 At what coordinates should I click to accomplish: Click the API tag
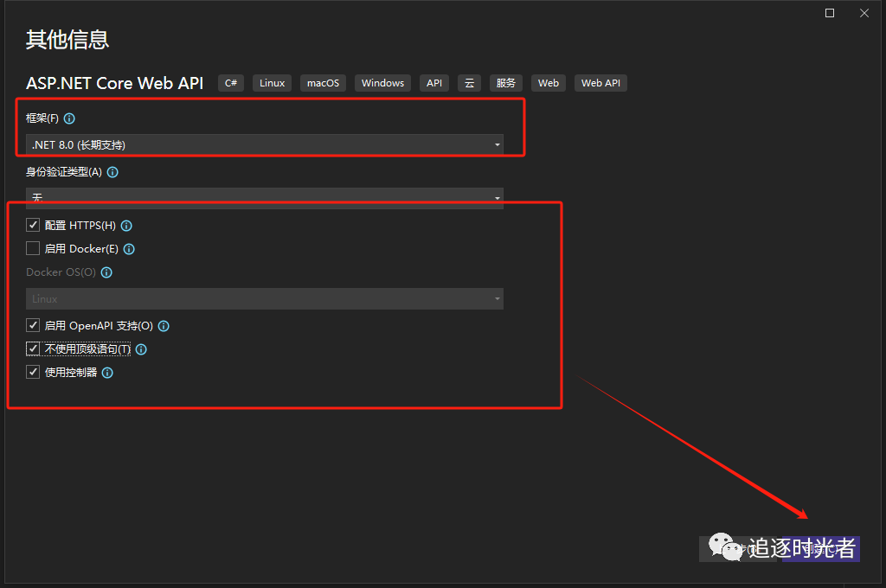pos(434,83)
